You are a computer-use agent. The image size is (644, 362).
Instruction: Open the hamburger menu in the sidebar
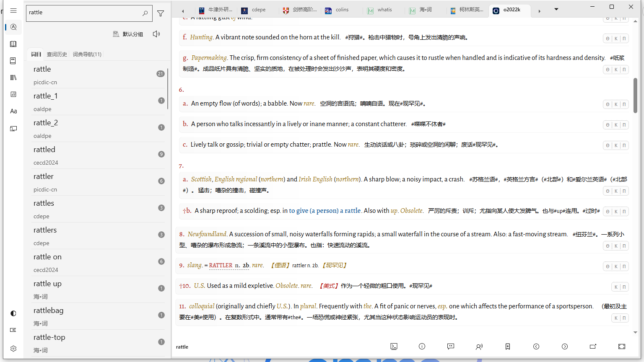pyautogui.click(x=13, y=10)
